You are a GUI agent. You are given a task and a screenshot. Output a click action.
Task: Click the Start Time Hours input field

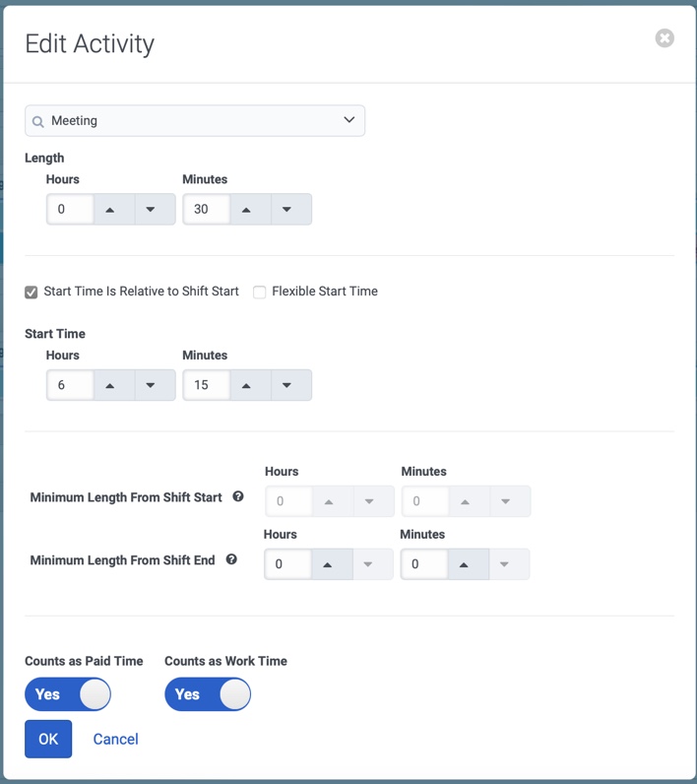[71, 385]
